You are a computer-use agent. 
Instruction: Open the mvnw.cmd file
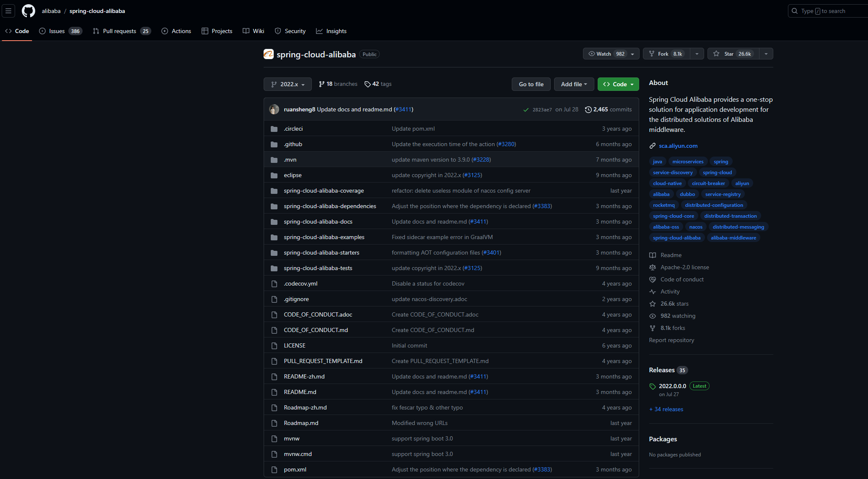[x=298, y=454]
